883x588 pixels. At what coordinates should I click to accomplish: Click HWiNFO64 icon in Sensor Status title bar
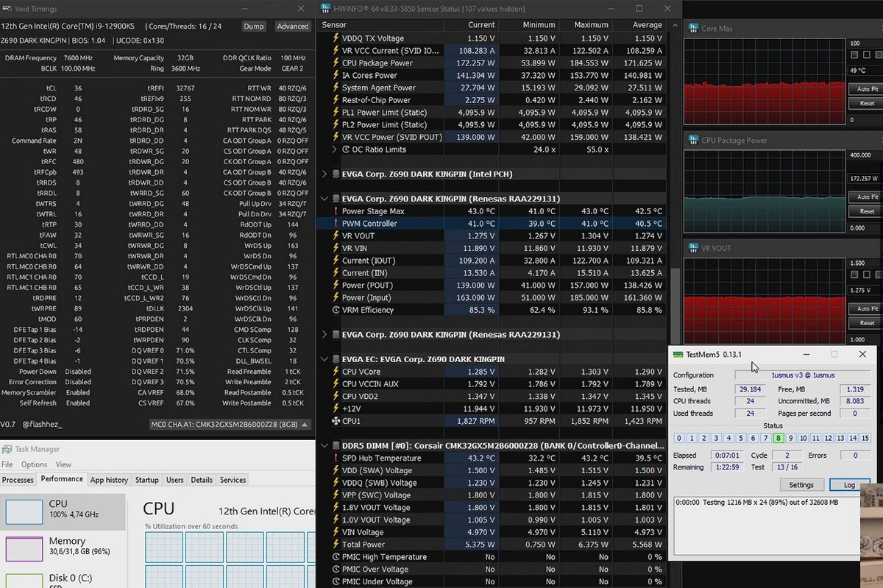[325, 9]
